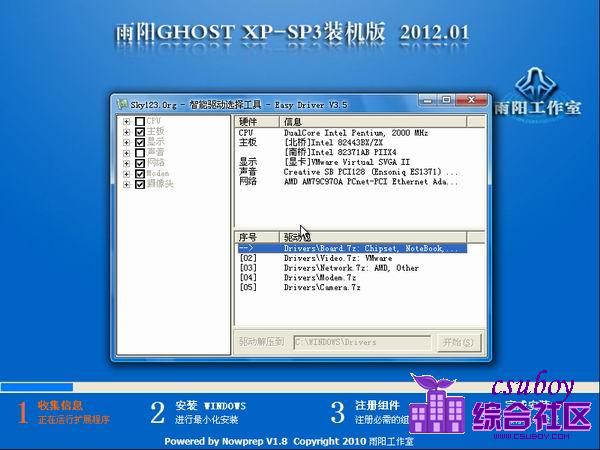Uncheck the 摄像头 driver checkbox

139,184
